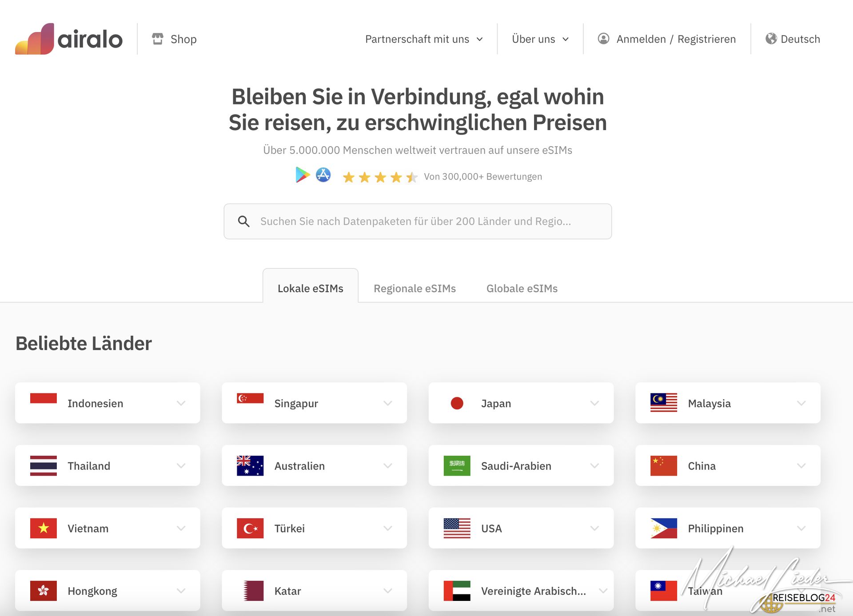Switch to Globale eSIMs tab
Image resolution: width=853 pixels, height=616 pixels.
pos(522,289)
